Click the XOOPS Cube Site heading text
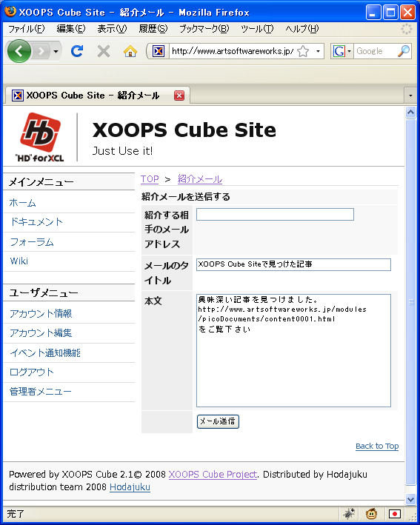The image size is (420, 525). [x=184, y=130]
